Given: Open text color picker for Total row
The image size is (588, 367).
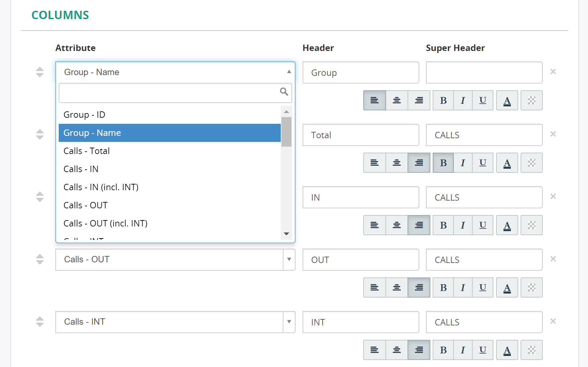Looking at the screenshot, I should pos(507,163).
